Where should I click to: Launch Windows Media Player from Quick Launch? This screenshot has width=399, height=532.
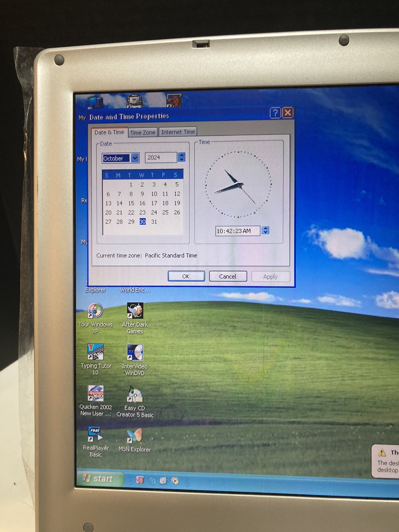175,481
